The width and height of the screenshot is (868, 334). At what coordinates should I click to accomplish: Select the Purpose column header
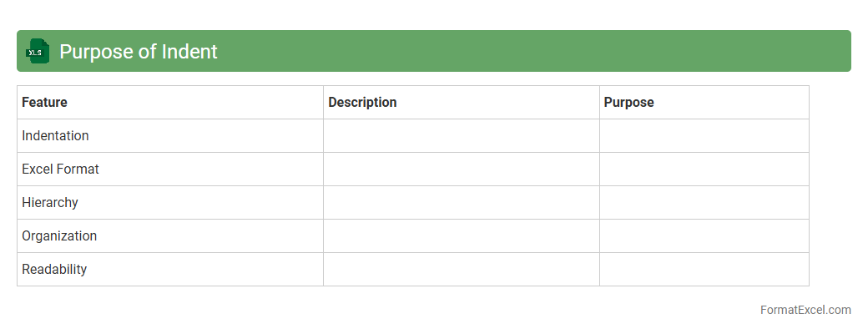628,102
